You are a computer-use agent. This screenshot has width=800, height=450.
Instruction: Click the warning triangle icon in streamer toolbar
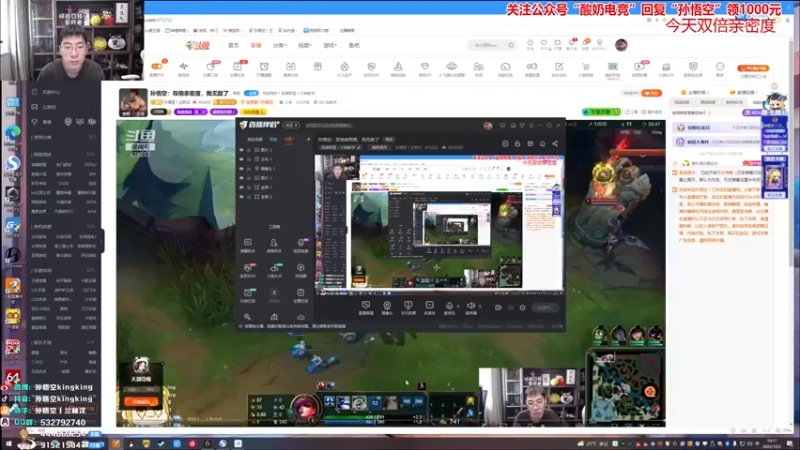pos(398,66)
